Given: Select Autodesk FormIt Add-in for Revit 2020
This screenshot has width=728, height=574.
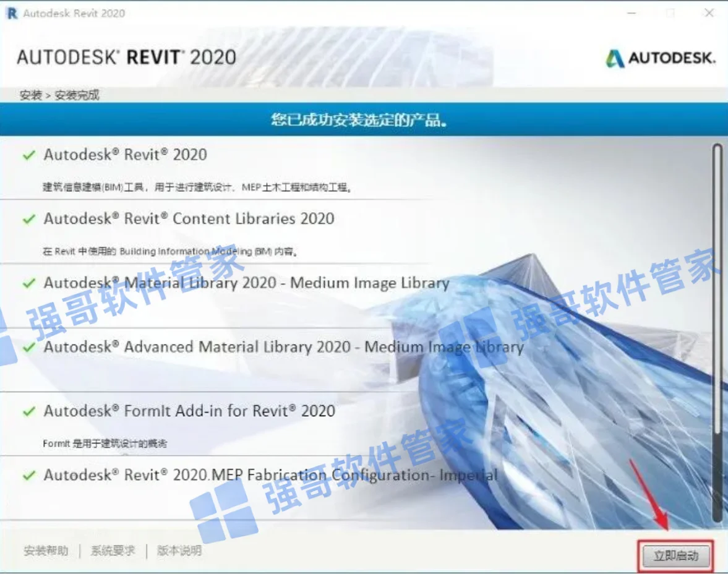Looking at the screenshot, I should click(189, 411).
